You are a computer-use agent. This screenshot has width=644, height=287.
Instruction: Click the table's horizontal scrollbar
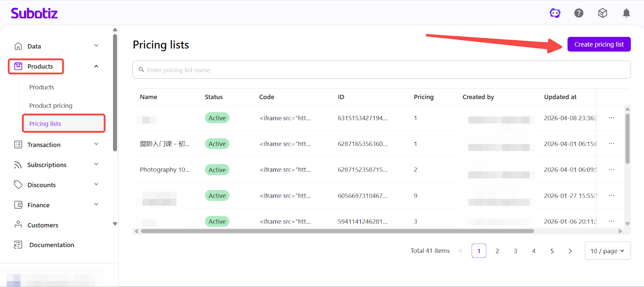click(337, 231)
